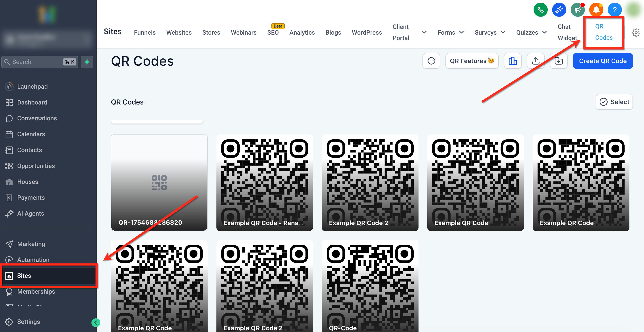Image resolution: width=644 pixels, height=332 pixels.
Task: Click the green lightning quick-actions icon
Action: tap(87, 62)
